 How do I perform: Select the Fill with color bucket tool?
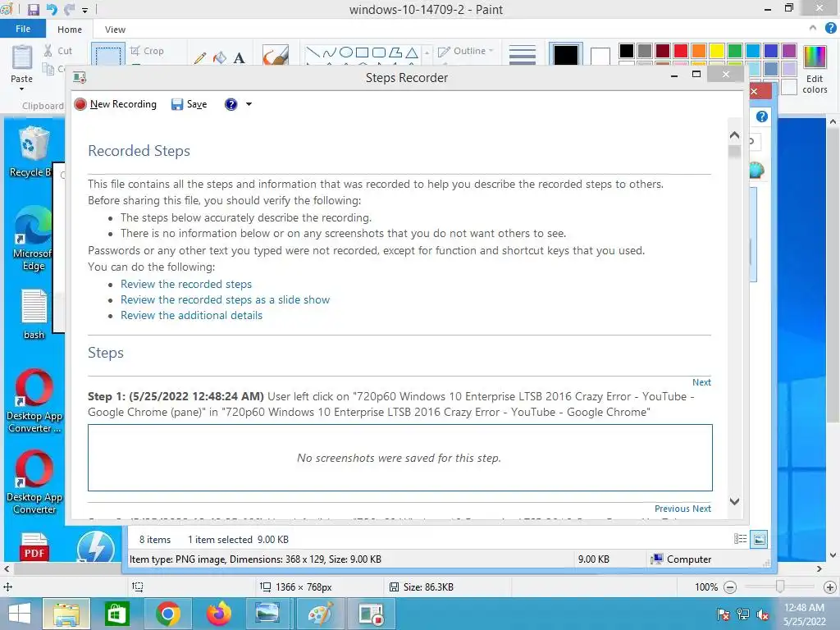point(220,57)
